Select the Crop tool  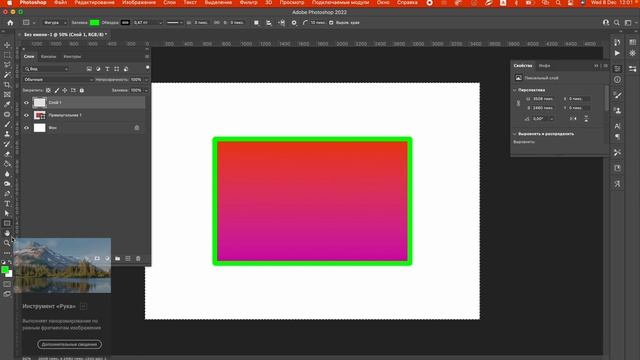tap(7, 84)
